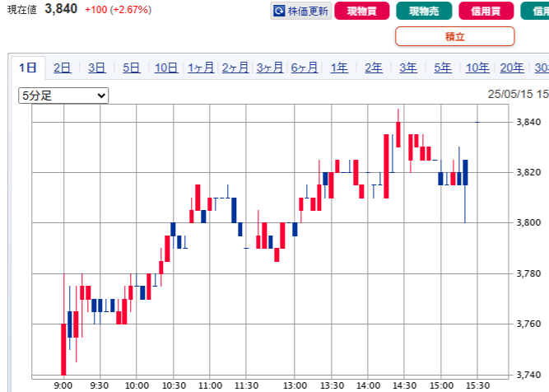Select the 2年 chart period
Screen dimensions: 549x392
(374, 68)
